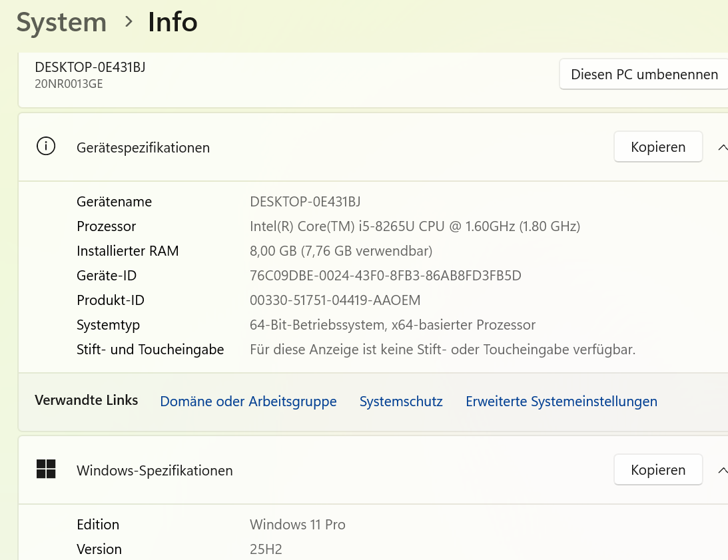The width and height of the screenshot is (728, 560).
Task: Click the Windows 11 Pro value
Action: coord(298,524)
